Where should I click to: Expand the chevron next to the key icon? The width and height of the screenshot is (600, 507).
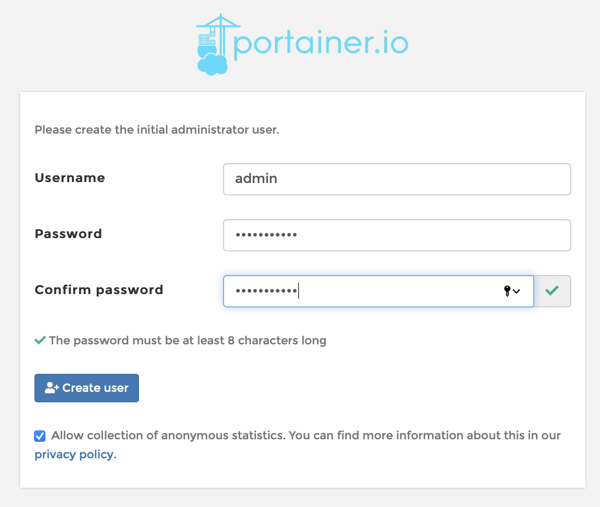coord(517,292)
